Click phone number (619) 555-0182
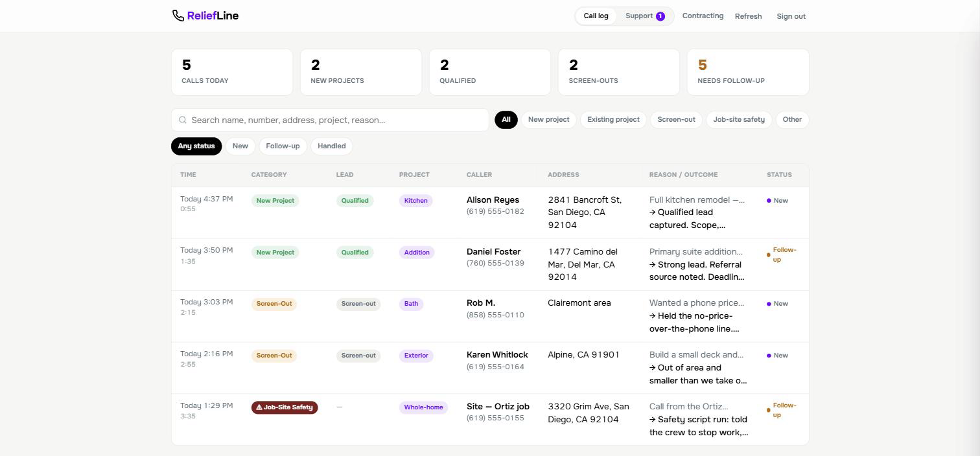Screen dimensions: 980x456 pyautogui.click(x=495, y=212)
